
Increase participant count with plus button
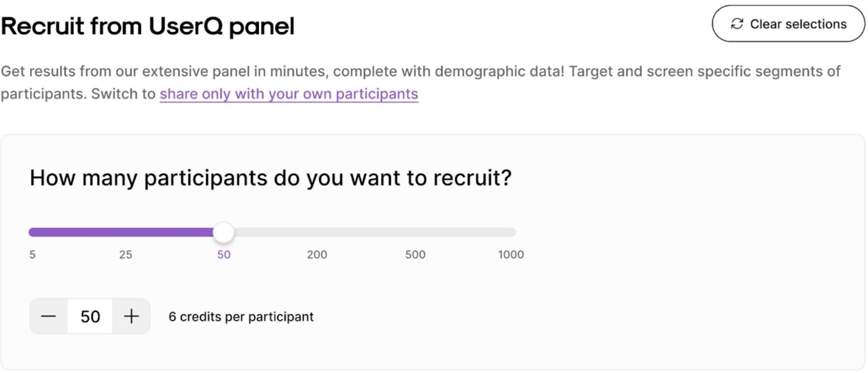click(131, 316)
